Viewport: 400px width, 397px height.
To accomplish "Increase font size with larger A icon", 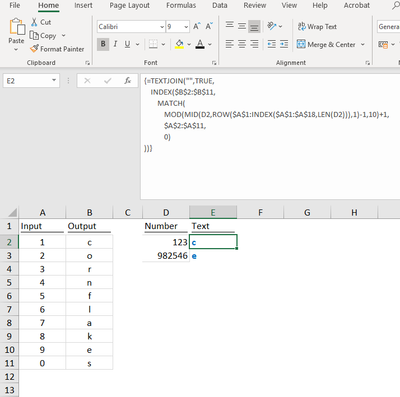I will click(197, 26).
